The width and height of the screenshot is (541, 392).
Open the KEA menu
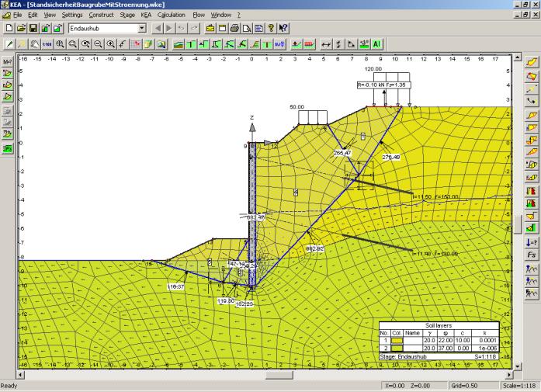pyautogui.click(x=146, y=15)
